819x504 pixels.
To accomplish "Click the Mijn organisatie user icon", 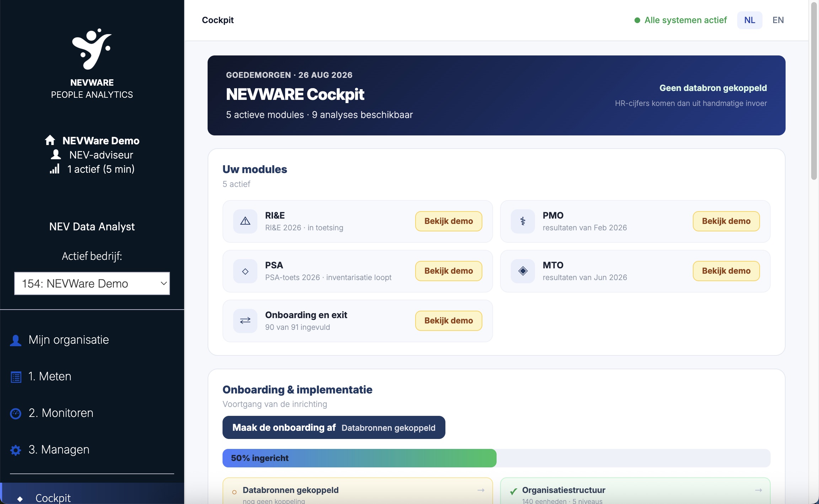I will pos(16,340).
